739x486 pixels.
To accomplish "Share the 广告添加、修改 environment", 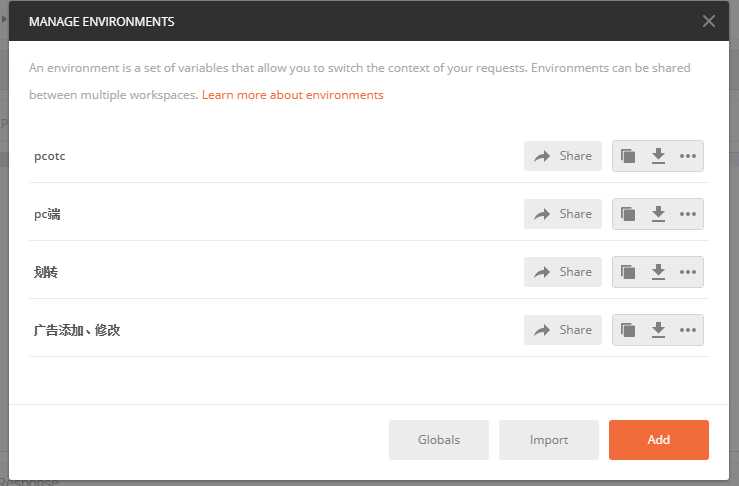I will (x=563, y=330).
